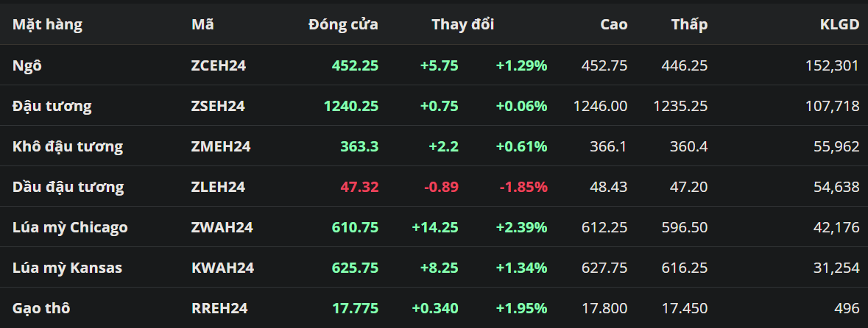Open the Ngô commodity row

click(x=27, y=65)
